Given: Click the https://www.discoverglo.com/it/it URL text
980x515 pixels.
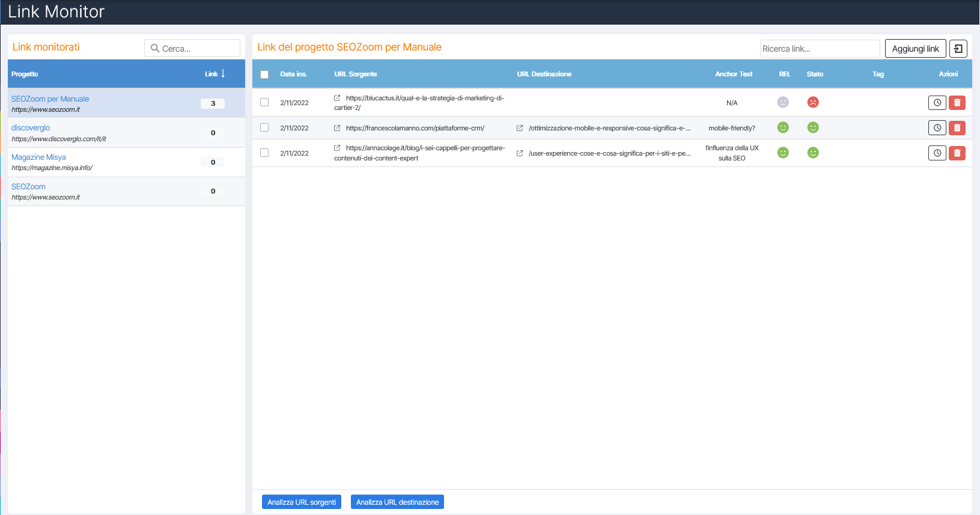Looking at the screenshot, I should 59,139.
